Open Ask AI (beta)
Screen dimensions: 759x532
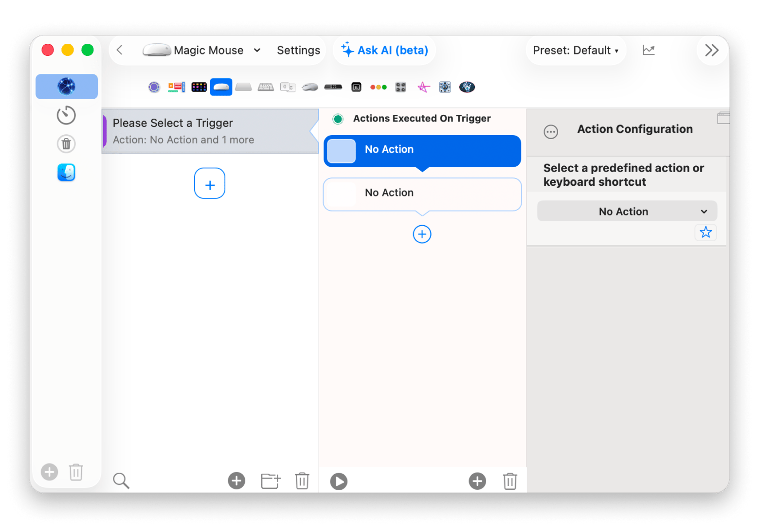click(x=384, y=50)
